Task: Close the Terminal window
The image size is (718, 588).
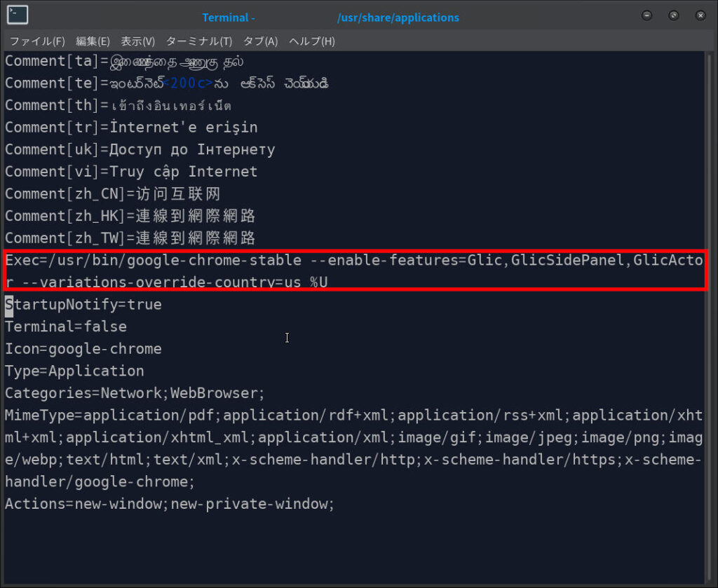Action: [700, 15]
